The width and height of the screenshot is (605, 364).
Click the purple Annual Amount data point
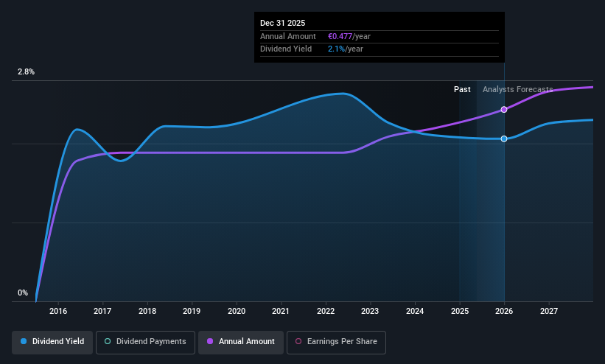tap(504, 110)
